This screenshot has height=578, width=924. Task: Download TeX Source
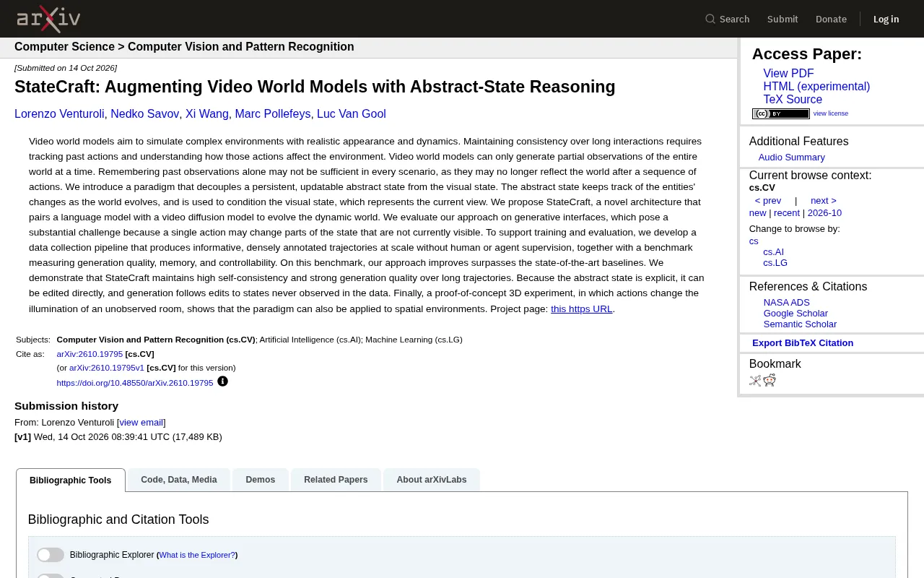[793, 100]
